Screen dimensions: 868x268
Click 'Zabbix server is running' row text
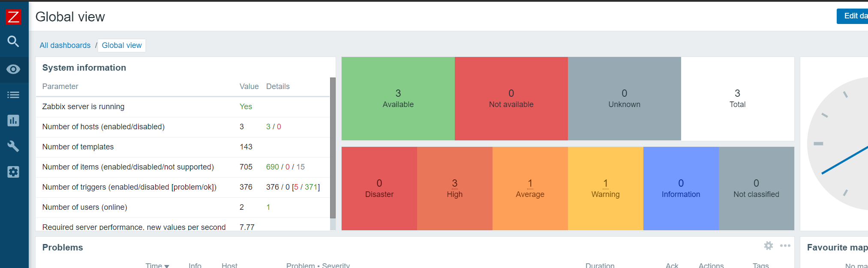[83, 107]
